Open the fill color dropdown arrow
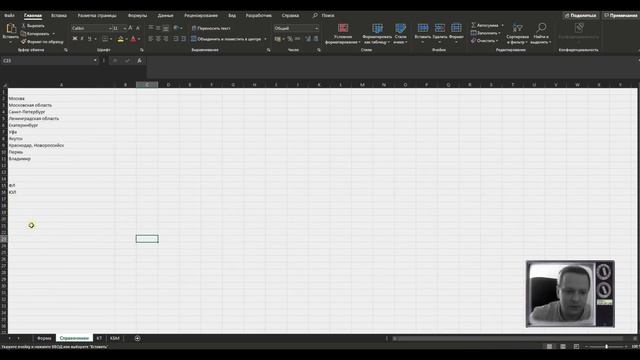Image resolution: width=640 pixels, height=360 pixels. [126, 39]
